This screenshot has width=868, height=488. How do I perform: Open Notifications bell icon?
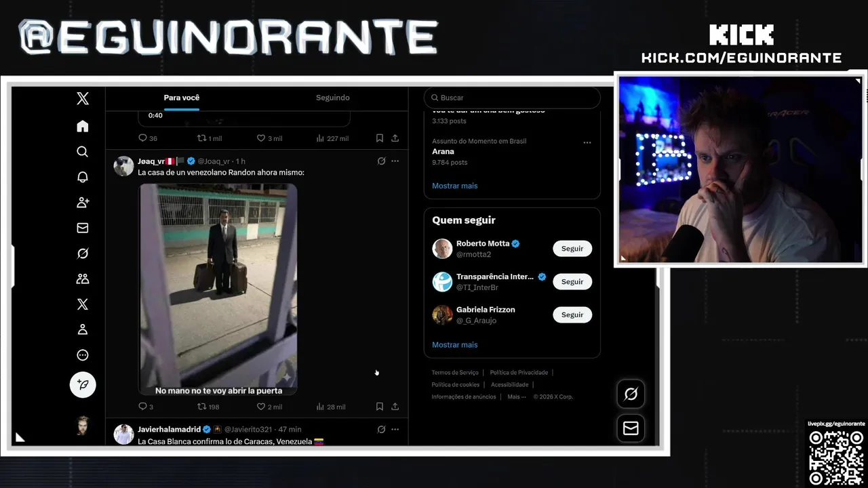(83, 177)
